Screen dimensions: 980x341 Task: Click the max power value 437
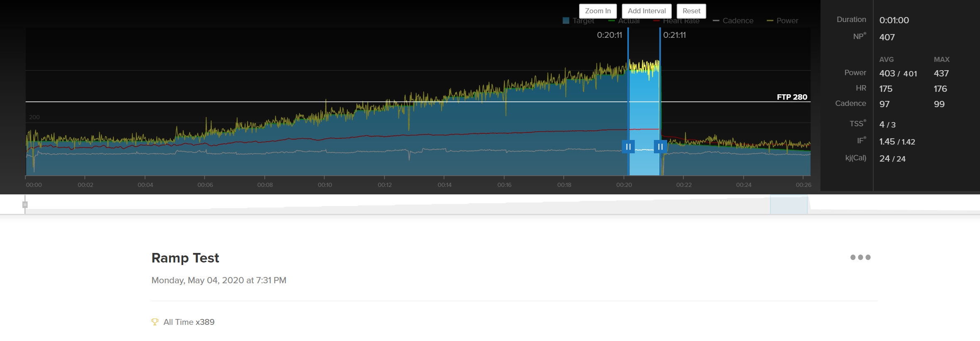tap(941, 74)
